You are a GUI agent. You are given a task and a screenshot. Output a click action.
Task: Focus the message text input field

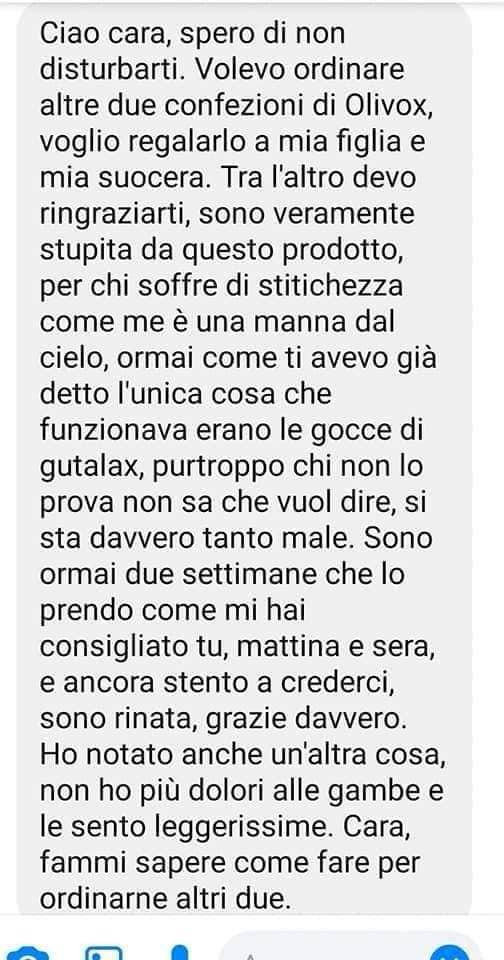click(348, 948)
